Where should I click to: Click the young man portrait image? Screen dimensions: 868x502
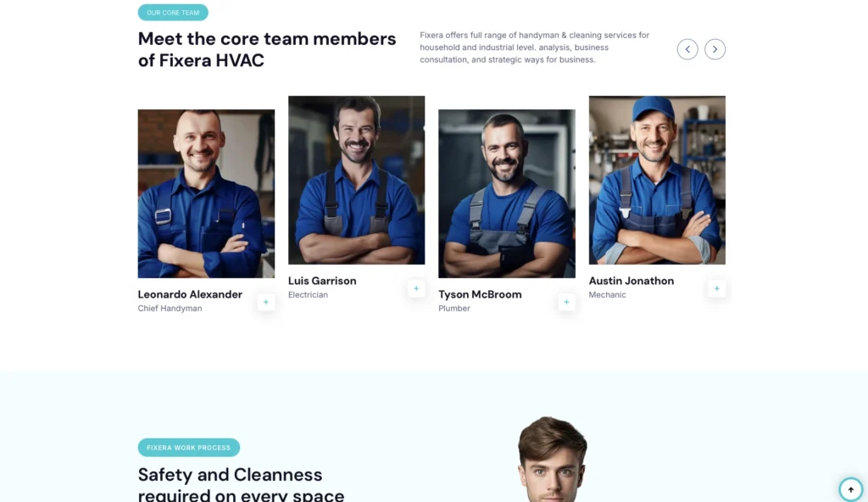point(552,460)
